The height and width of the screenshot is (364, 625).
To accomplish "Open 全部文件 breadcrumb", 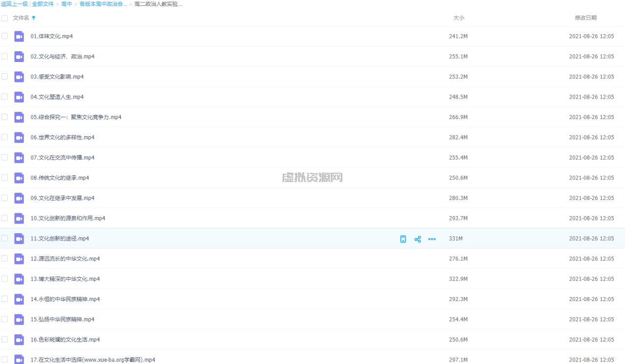I will point(43,4).
